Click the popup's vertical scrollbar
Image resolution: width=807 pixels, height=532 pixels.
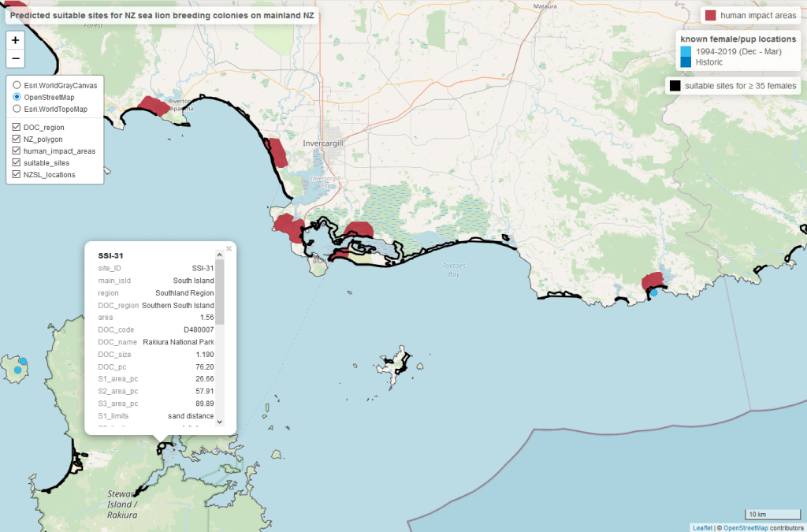coord(220,292)
